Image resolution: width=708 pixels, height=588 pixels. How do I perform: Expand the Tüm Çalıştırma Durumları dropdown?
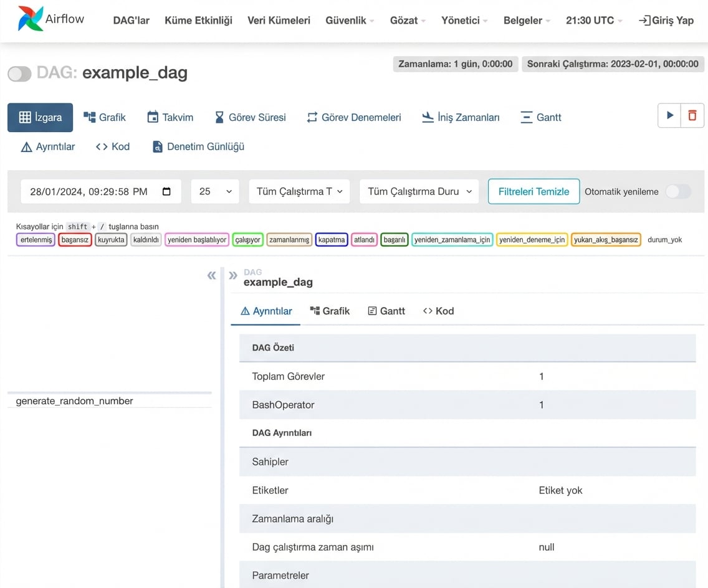[x=419, y=192]
